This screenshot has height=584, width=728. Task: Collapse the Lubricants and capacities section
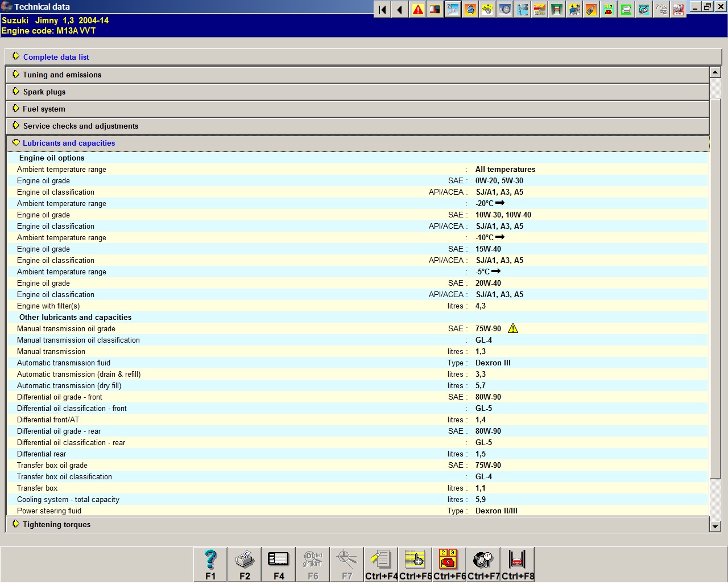pos(68,143)
